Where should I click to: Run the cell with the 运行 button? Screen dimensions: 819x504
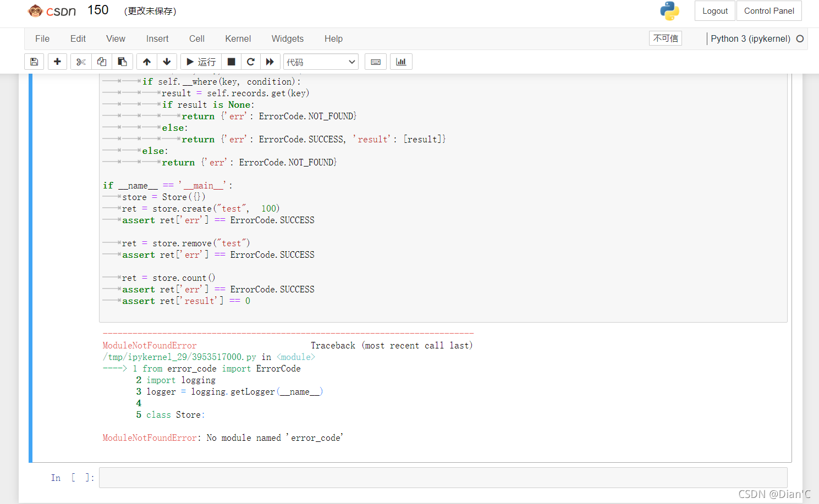coord(201,62)
